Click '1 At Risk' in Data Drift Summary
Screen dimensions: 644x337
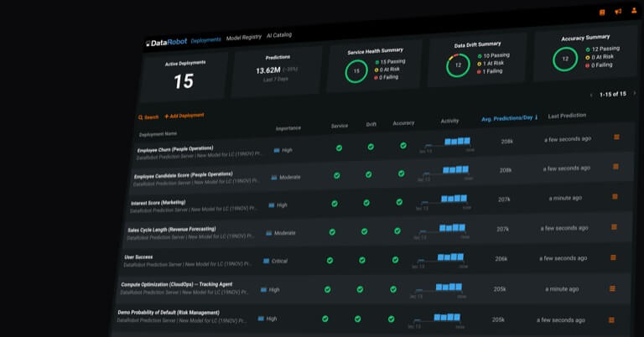click(491, 63)
